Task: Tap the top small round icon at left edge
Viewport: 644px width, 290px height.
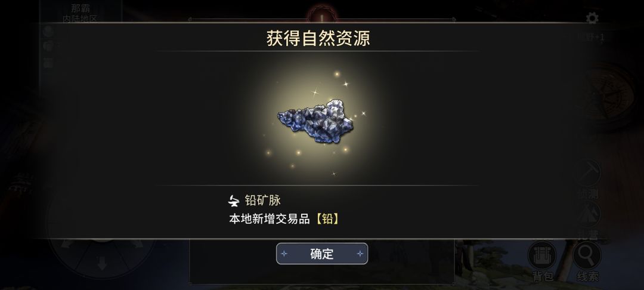Action: pyautogui.click(x=48, y=32)
